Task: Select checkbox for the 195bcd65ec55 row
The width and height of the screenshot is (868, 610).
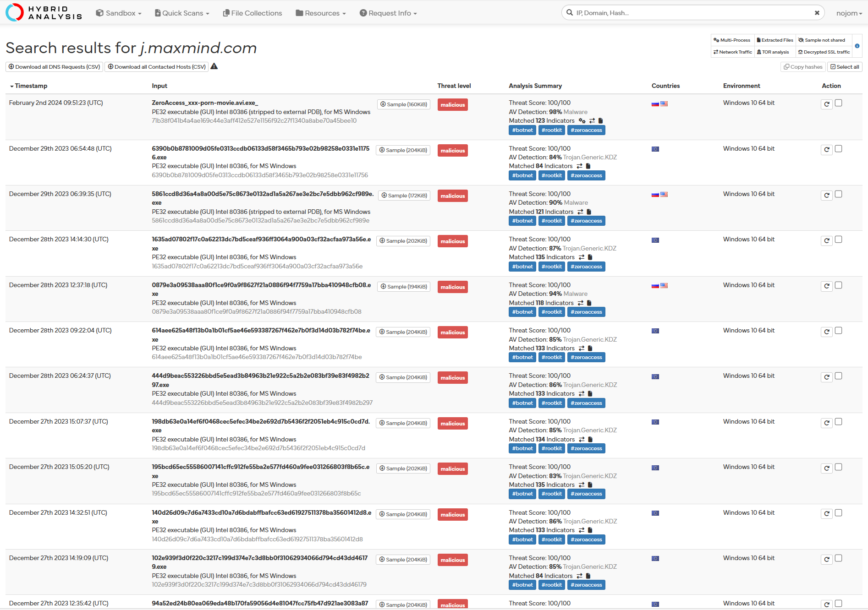Action: point(838,467)
